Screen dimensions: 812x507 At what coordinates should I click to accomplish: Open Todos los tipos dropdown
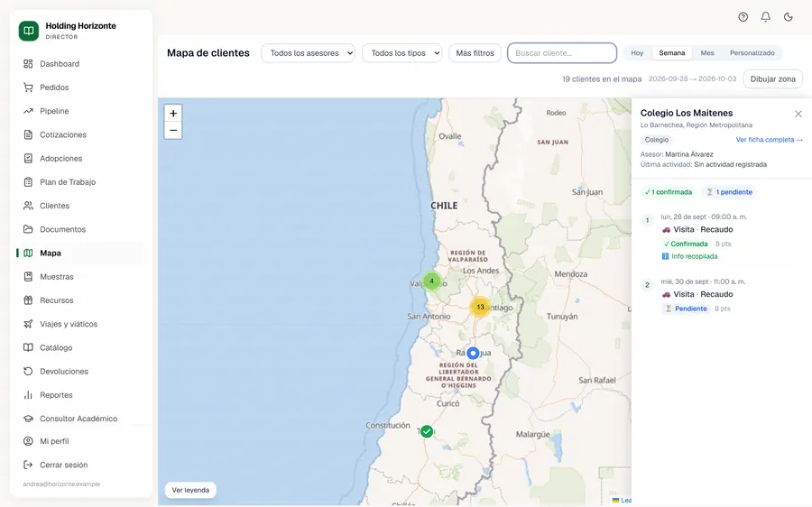click(401, 53)
